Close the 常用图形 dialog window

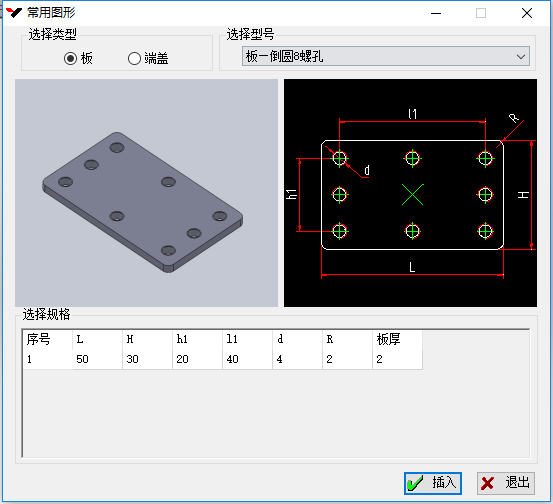point(527,13)
